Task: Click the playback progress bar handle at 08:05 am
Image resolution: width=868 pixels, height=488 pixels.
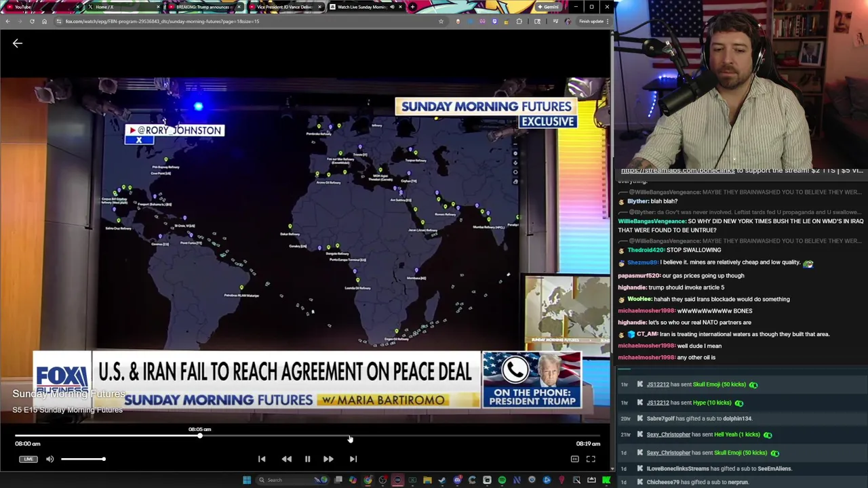Action: point(200,436)
